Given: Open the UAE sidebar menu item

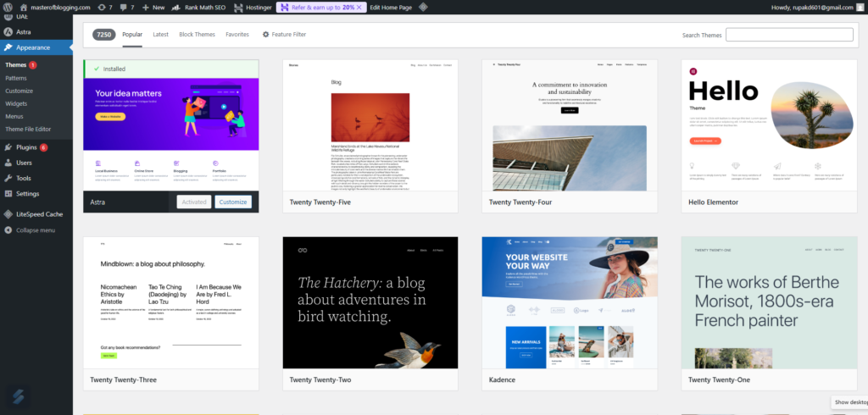Looking at the screenshot, I should click(x=36, y=17).
